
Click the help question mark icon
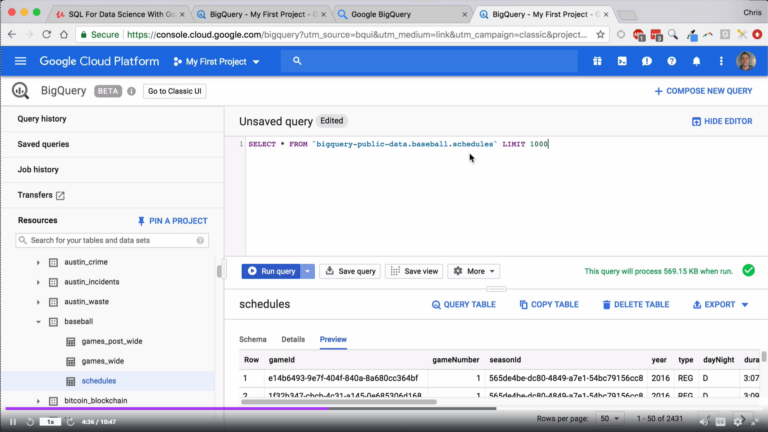pos(672,61)
